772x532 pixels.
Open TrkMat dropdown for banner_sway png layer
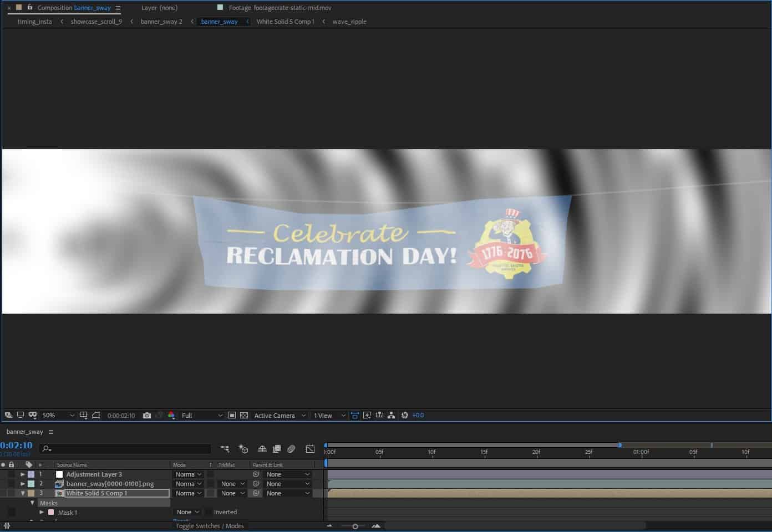click(232, 484)
